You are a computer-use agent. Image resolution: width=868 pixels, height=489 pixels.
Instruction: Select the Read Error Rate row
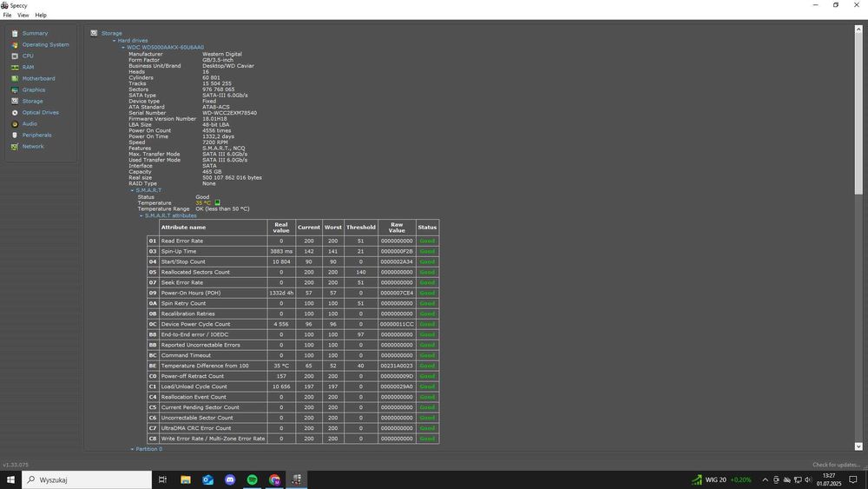pos(293,241)
